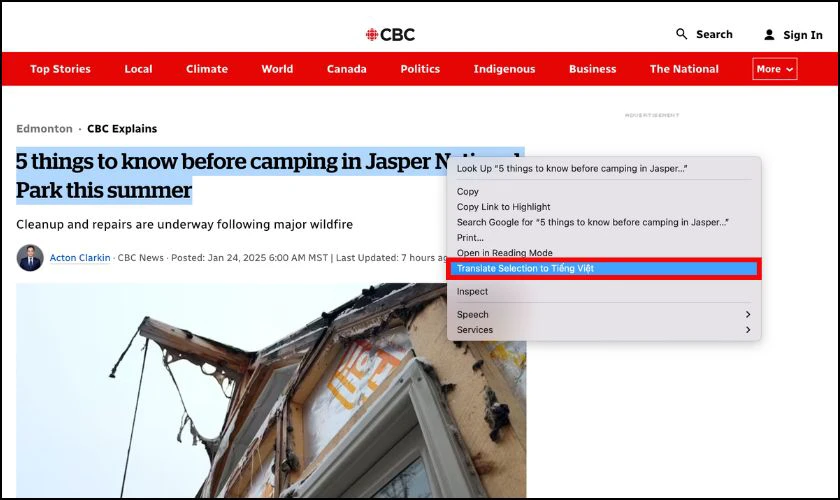The height and width of the screenshot is (500, 840).
Task: Select Search Google for selection
Action: pos(604,222)
